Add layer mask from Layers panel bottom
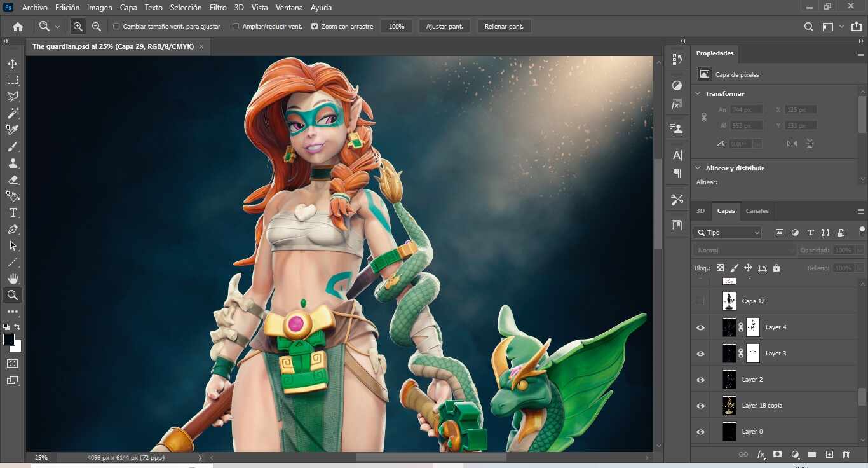 pyautogui.click(x=777, y=455)
